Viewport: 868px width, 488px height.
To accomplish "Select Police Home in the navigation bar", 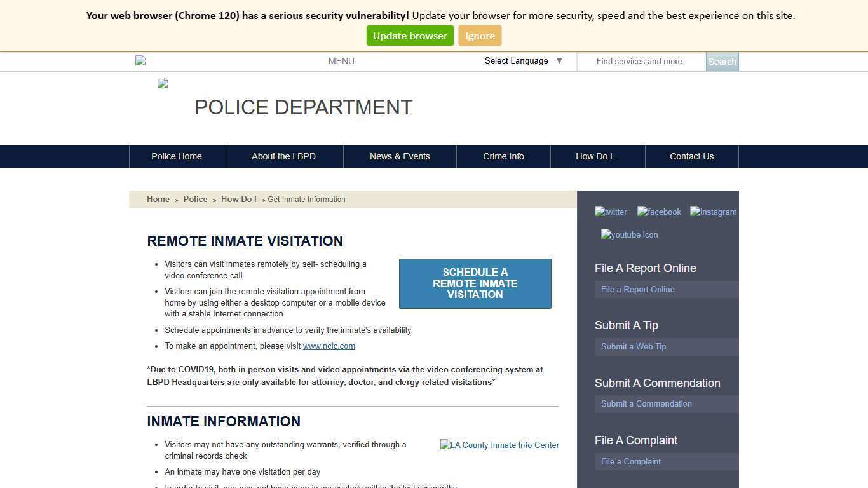I will coord(176,156).
